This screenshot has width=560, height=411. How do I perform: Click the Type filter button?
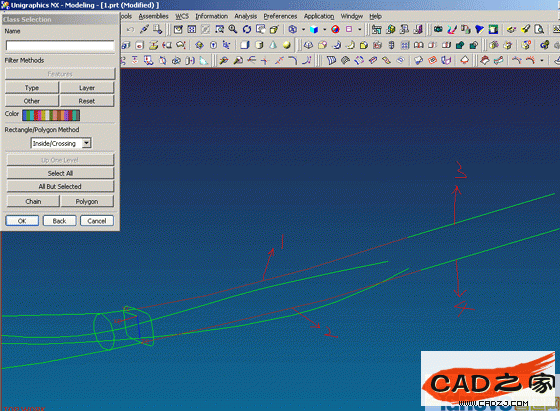(x=32, y=87)
